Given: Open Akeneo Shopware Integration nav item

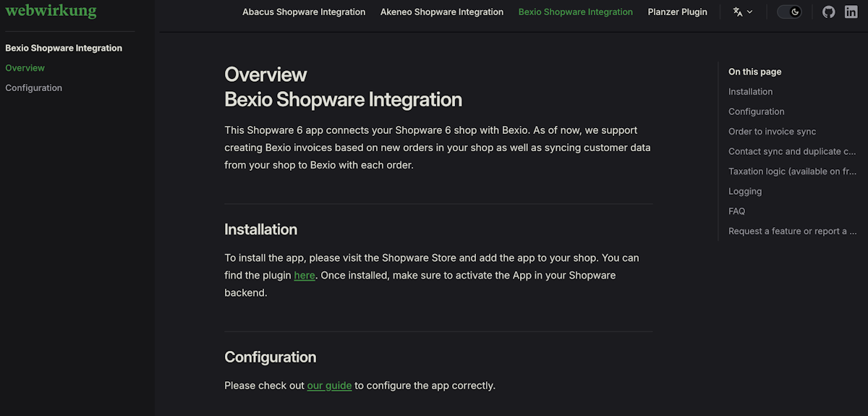Looking at the screenshot, I should point(442,12).
